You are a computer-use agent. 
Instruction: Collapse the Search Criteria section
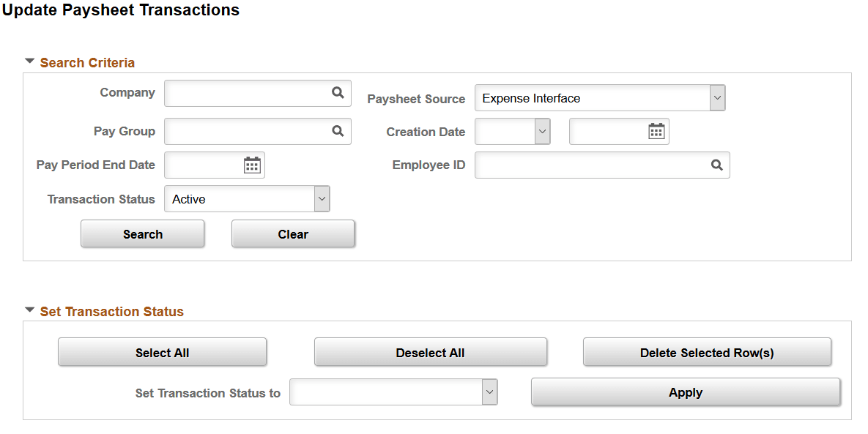tap(29, 62)
